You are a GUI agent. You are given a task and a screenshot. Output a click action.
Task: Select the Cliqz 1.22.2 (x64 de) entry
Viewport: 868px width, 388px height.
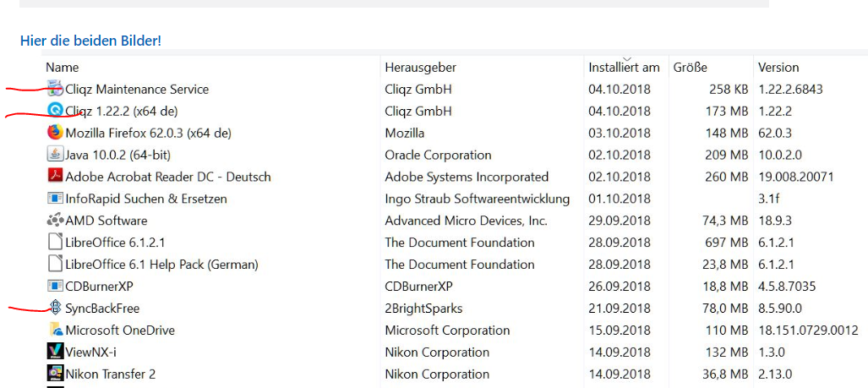[x=121, y=112]
